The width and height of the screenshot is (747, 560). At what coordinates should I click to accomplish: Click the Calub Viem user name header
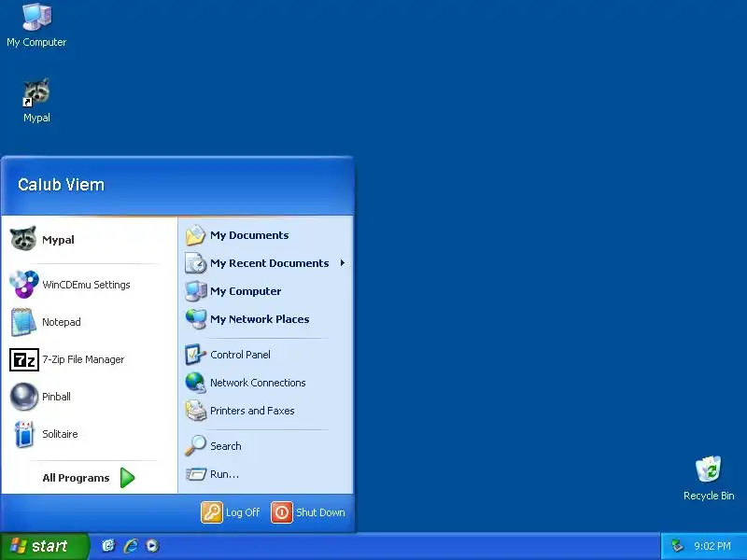point(61,185)
